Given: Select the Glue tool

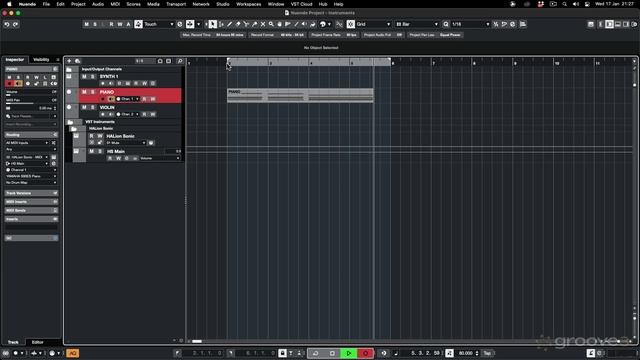Looking at the screenshot, I should [x=255, y=24].
